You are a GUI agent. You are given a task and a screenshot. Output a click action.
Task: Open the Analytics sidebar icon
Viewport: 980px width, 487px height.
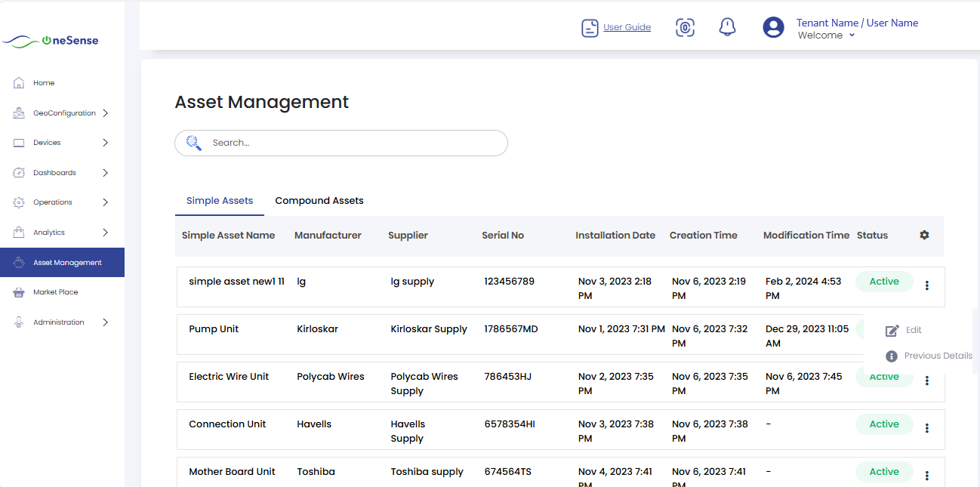18,232
